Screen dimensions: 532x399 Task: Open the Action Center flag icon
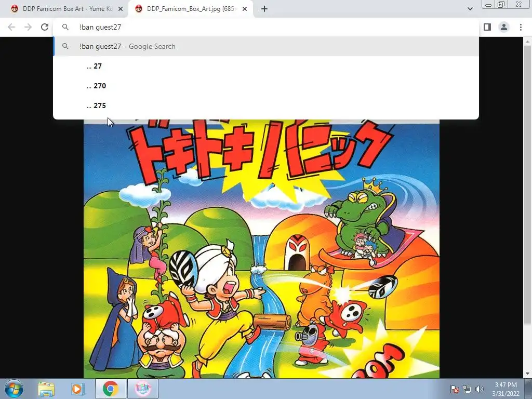454,389
